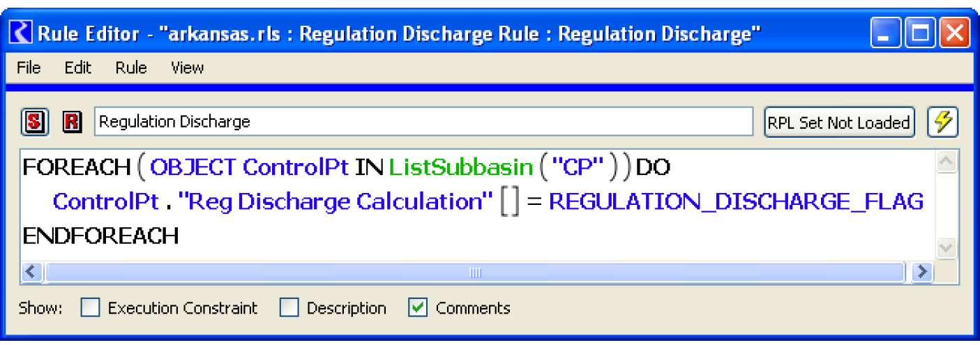Image resolution: width=980 pixels, height=345 pixels.
Task: Click the Regulation Discharge name field
Action: click(423, 122)
